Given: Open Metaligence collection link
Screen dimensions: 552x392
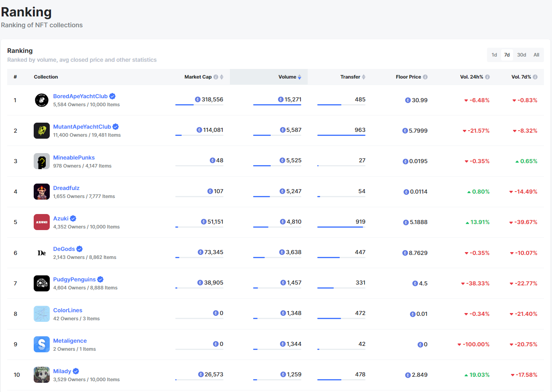Looking at the screenshot, I should tap(70, 341).
